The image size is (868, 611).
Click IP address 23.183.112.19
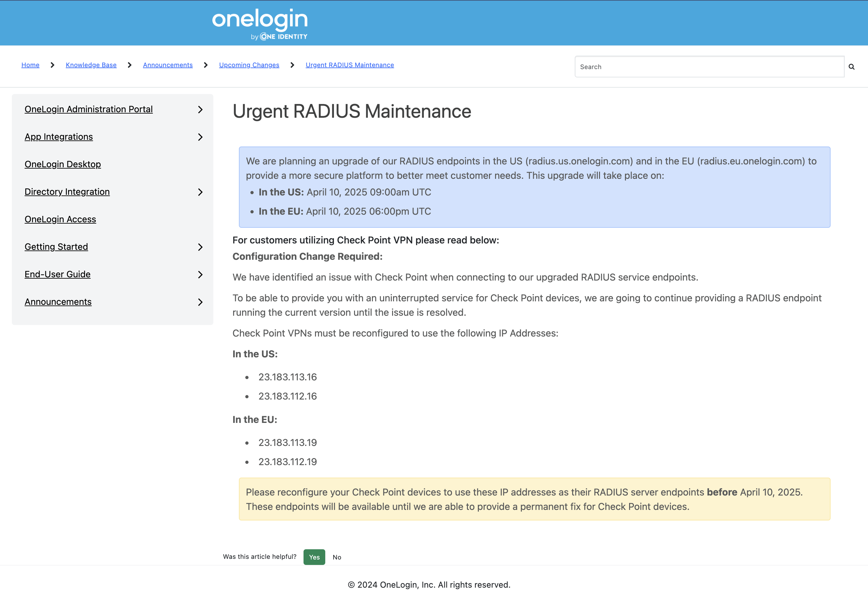click(x=288, y=462)
